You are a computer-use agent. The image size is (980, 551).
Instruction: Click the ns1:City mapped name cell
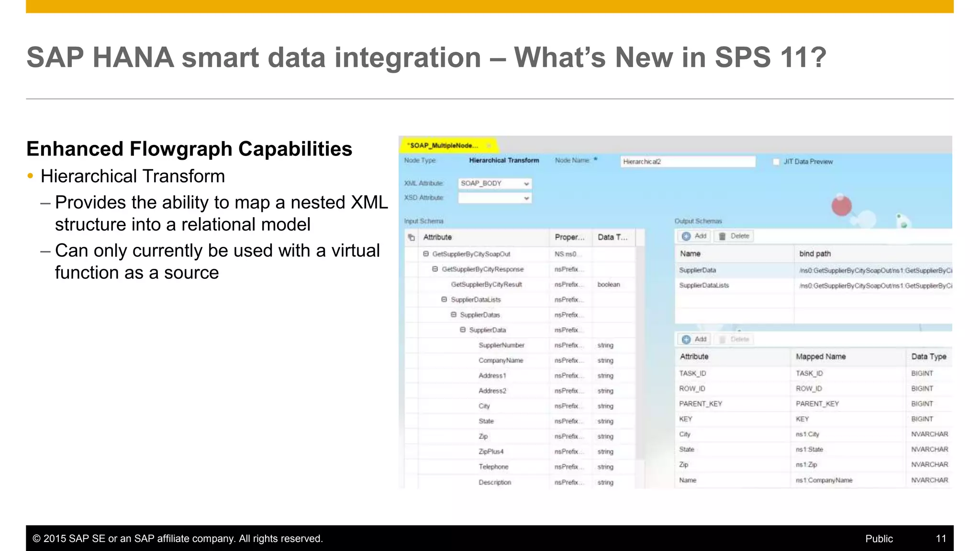[x=848, y=434]
